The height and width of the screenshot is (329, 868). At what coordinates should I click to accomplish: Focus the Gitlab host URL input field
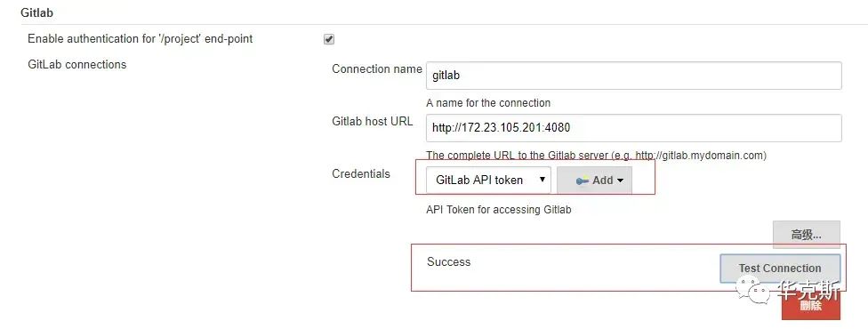click(634, 128)
